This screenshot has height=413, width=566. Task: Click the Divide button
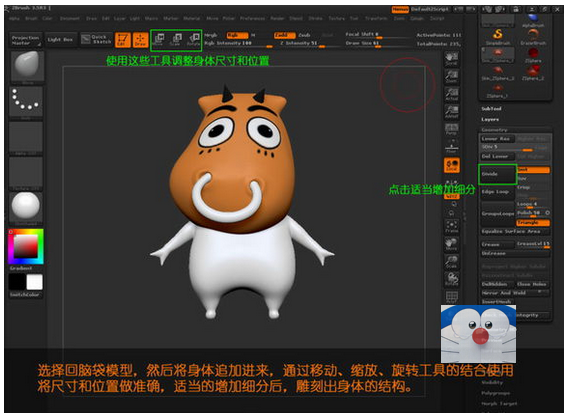click(497, 174)
